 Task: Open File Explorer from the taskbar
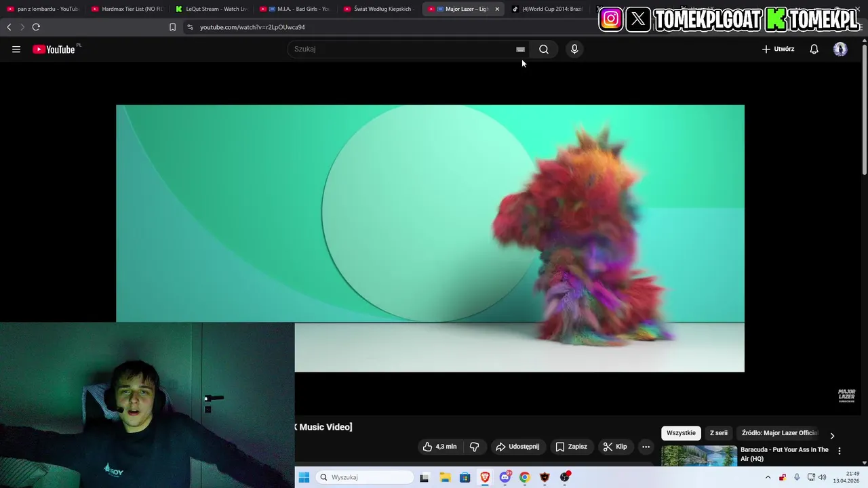(x=445, y=477)
